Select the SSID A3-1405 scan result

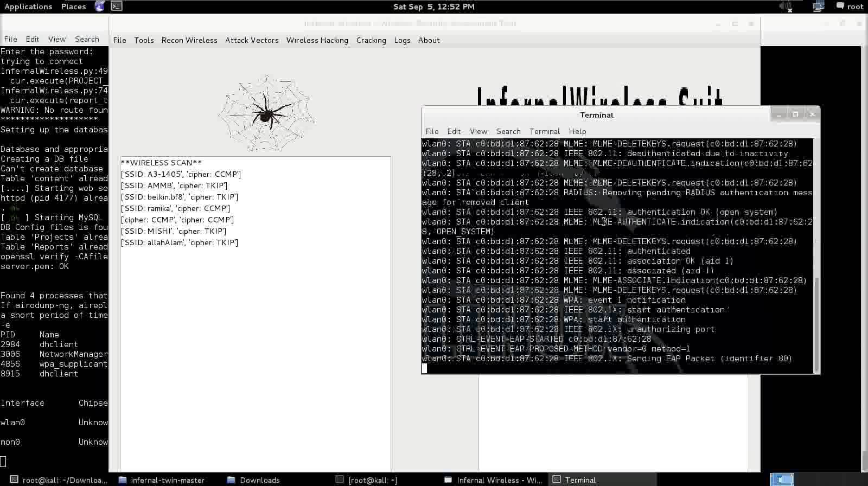click(181, 174)
